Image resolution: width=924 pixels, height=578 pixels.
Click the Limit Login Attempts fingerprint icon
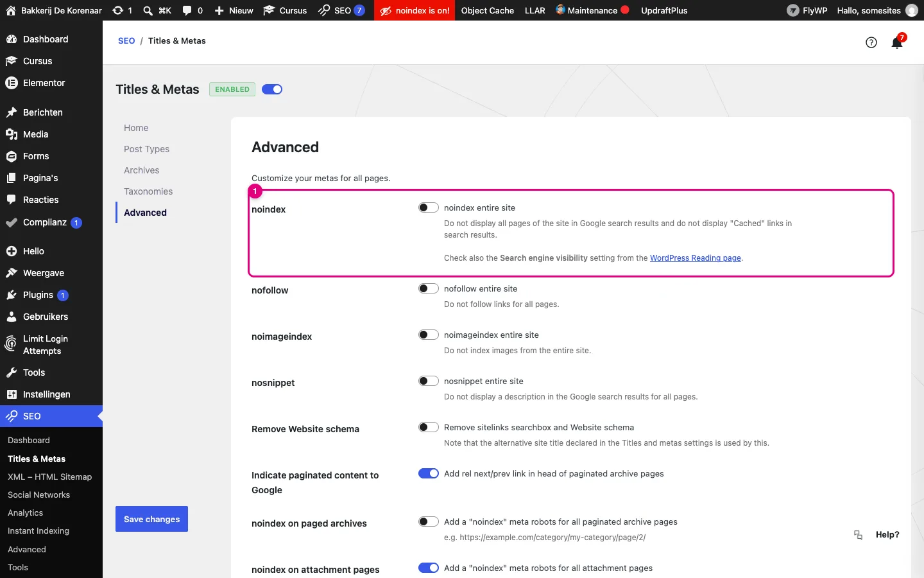(10, 344)
